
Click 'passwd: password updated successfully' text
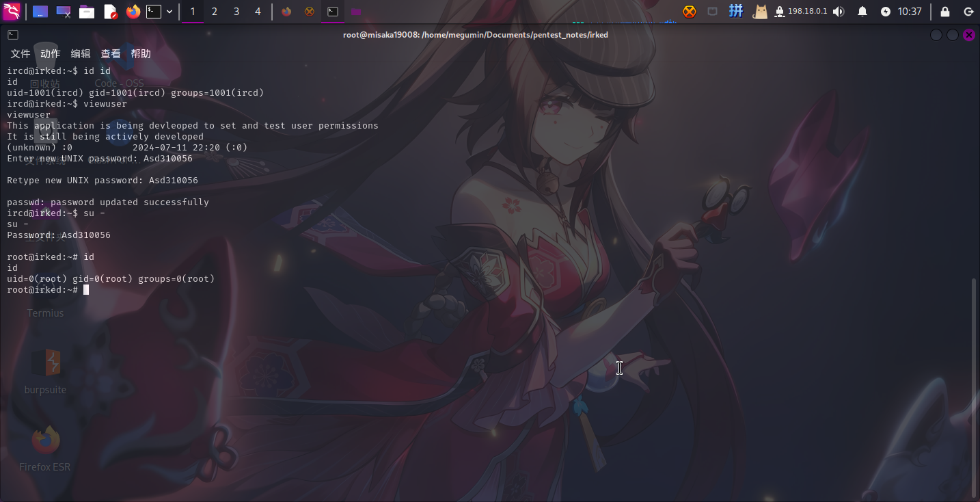click(108, 202)
